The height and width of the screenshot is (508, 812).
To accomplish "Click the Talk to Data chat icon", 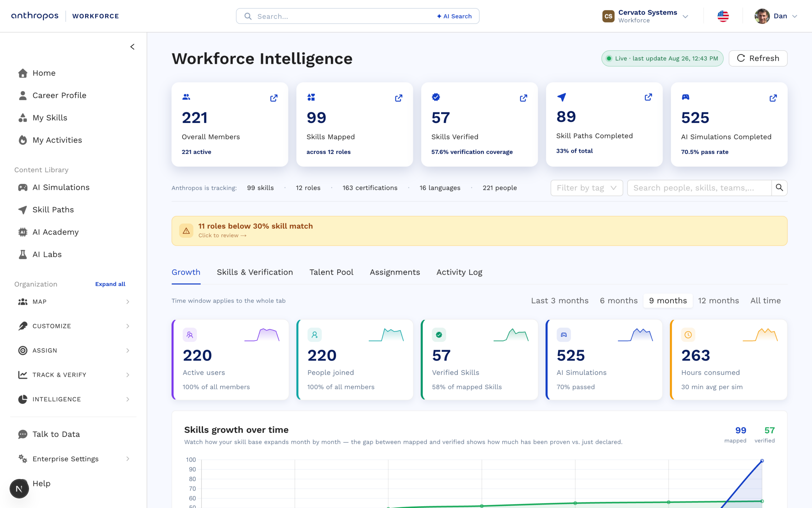I will pyautogui.click(x=23, y=434).
